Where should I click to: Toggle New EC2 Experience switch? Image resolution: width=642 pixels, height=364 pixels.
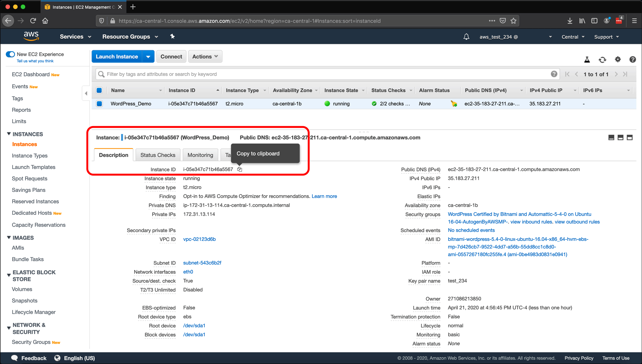10,54
